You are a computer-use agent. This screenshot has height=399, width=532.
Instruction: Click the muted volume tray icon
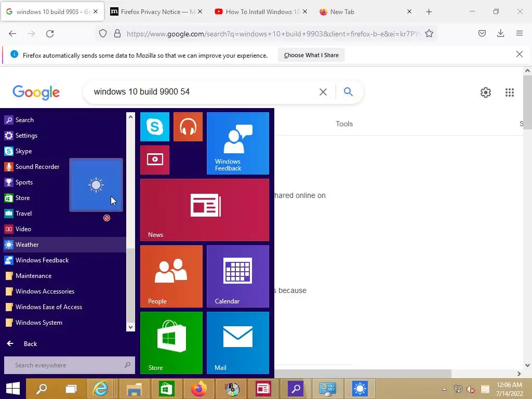tap(471, 389)
